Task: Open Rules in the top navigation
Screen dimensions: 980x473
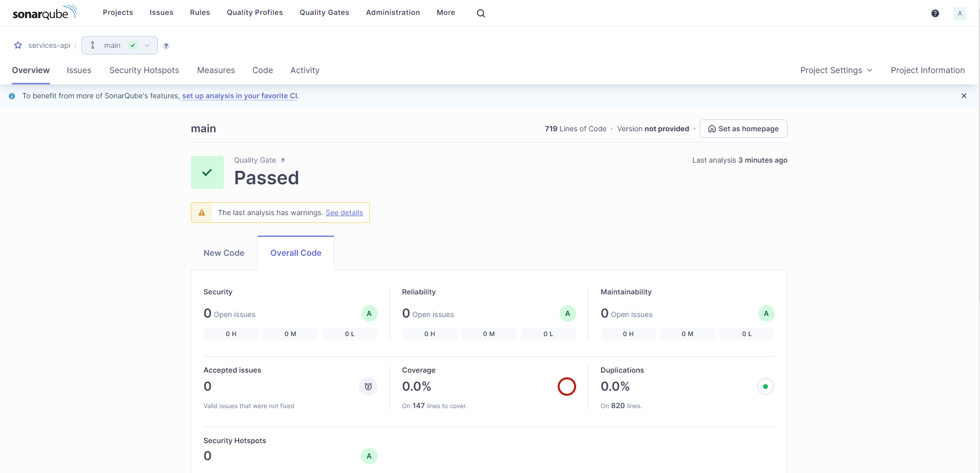Action: coord(200,12)
